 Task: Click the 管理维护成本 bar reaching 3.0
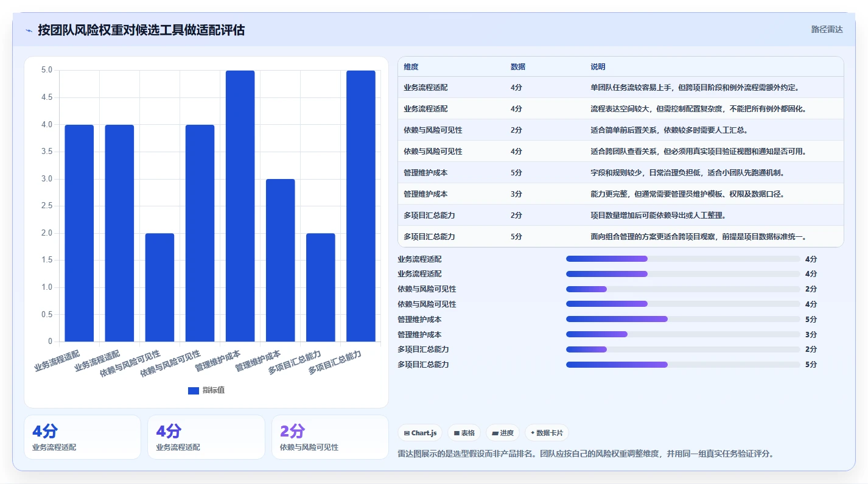click(x=280, y=260)
